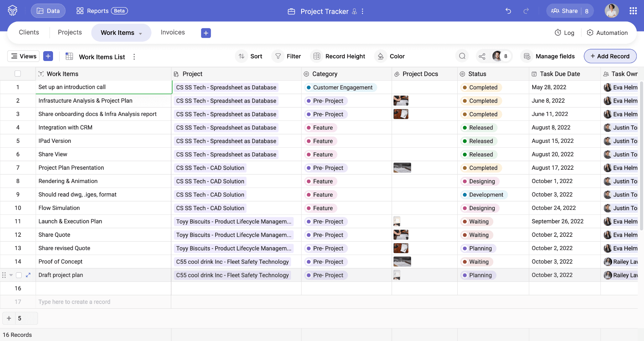Click the Type here to create a record field
The height and width of the screenshot is (341, 644).
pyautogui.click(x=74, y=302)
